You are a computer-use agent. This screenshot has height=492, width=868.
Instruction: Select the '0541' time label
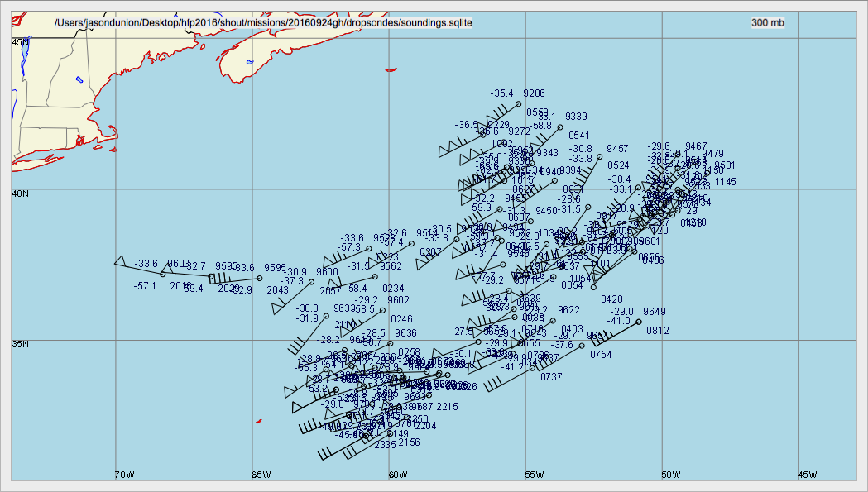point(579,136)
